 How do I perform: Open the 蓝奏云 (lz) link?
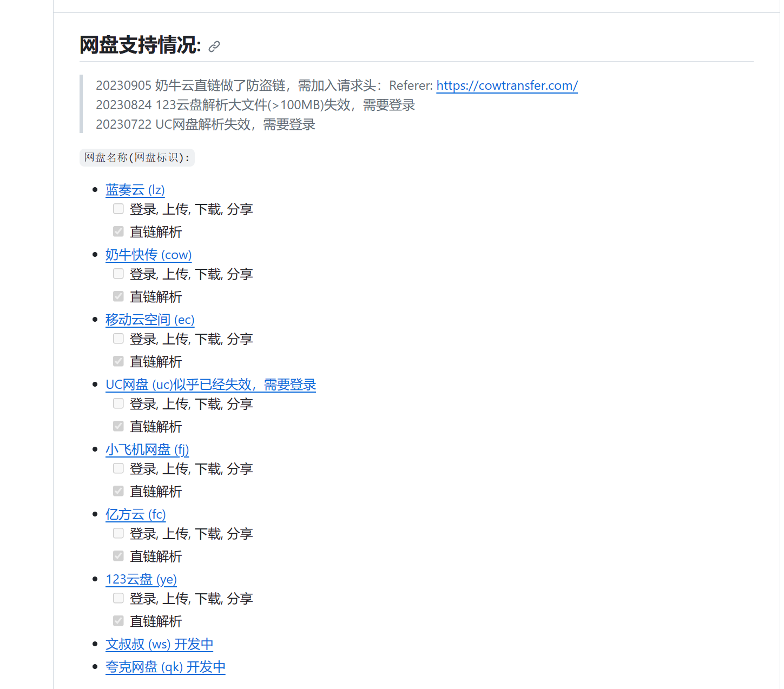pos(135,190)
